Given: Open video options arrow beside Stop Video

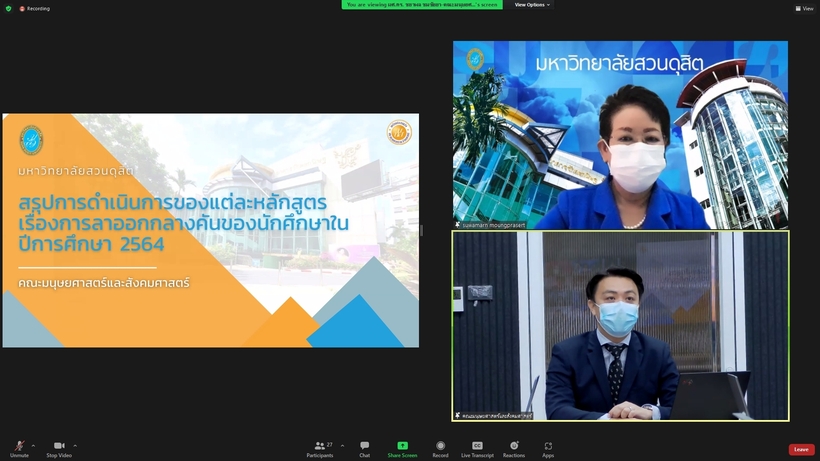Looking at the screenshot, I should pyautogui.click(x=75, y=446).
